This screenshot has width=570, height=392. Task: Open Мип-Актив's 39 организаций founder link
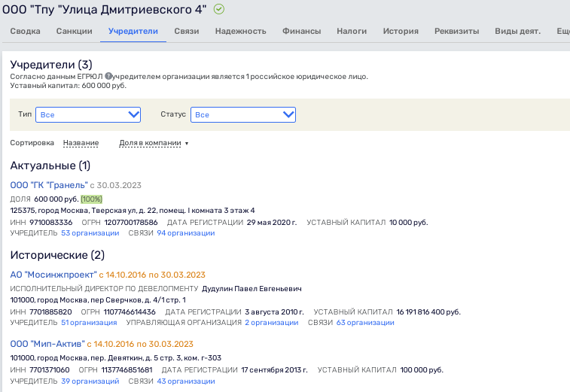(x=90, y=381)
